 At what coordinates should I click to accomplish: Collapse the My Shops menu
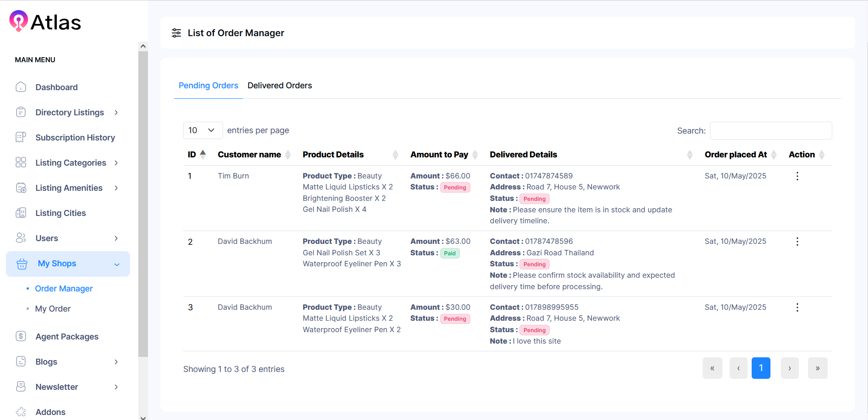pos(117,264)
